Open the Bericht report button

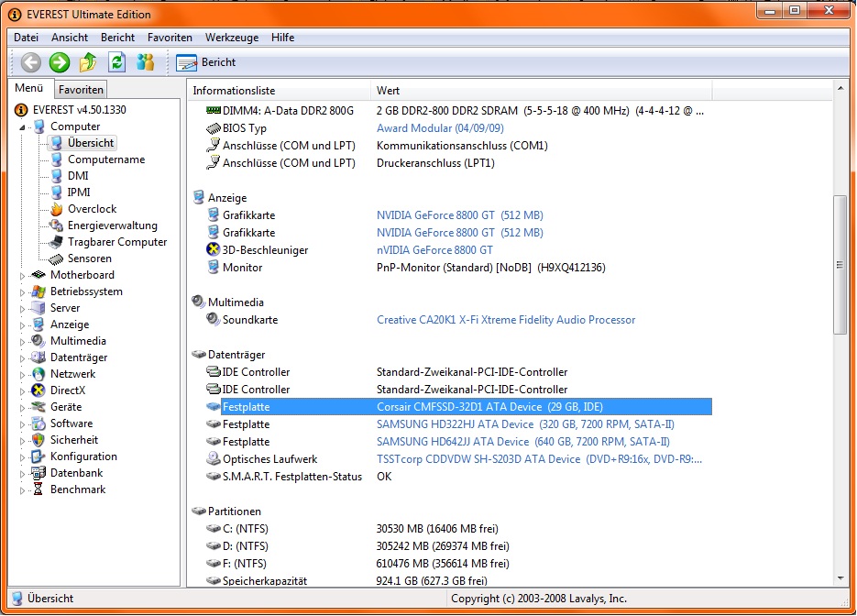206,62
